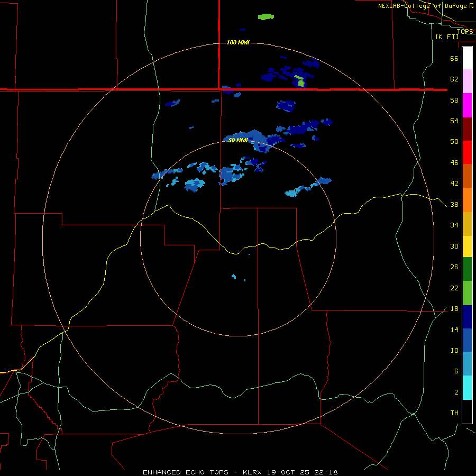Screen dimensions: 476x476
Task: Click the 62 value on the scale
Action: pos(454,79)
